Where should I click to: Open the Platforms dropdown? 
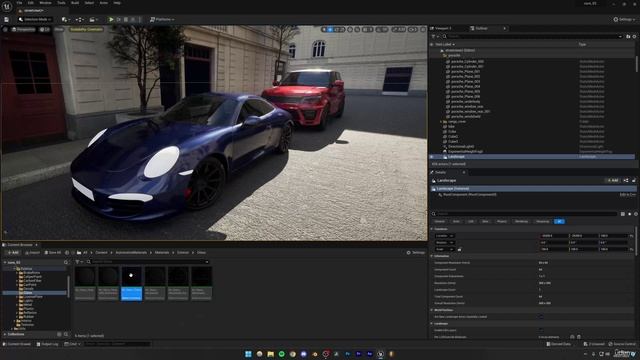162,19
